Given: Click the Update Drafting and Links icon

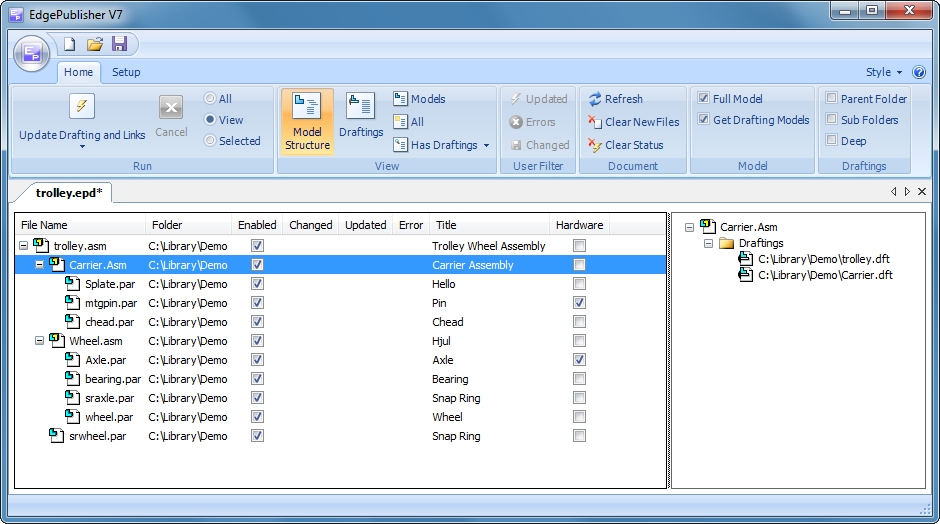Looking at the screenshot, I should 81,107.
